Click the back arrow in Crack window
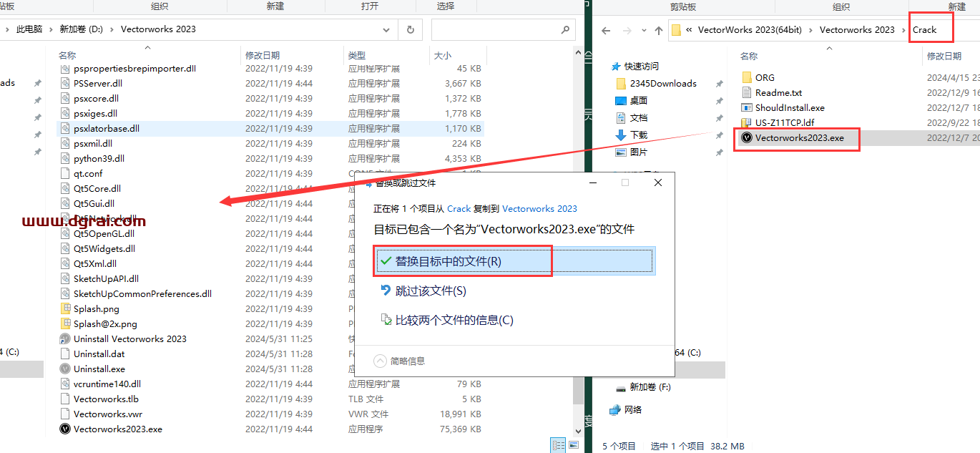This screenshot has width=980, height=453. pyautogui.click(x=606, y=31)
